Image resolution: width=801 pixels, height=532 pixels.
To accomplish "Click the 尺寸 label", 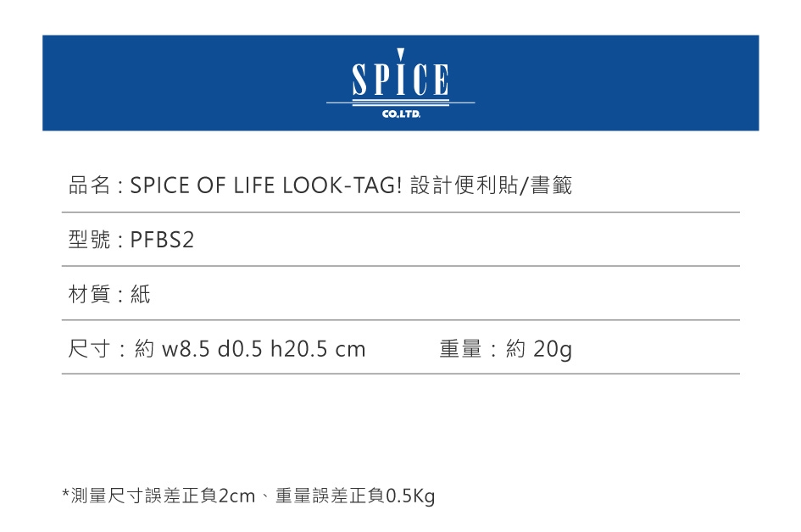I will [89, 349].
